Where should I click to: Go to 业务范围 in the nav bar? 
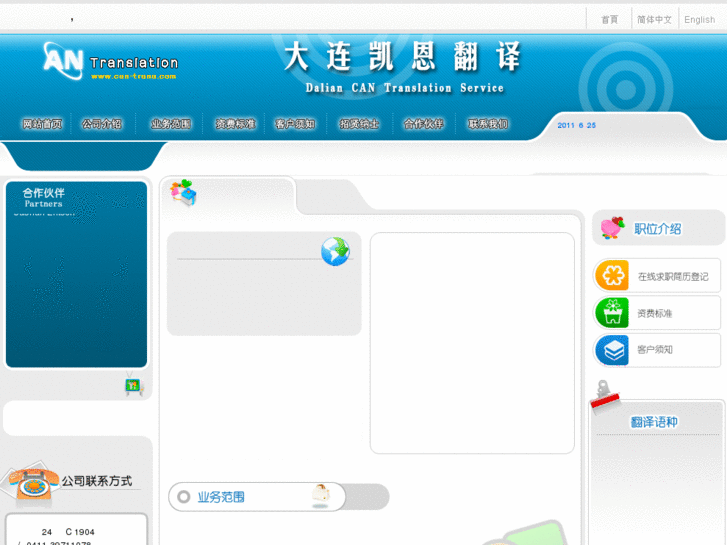coord(171,124)
